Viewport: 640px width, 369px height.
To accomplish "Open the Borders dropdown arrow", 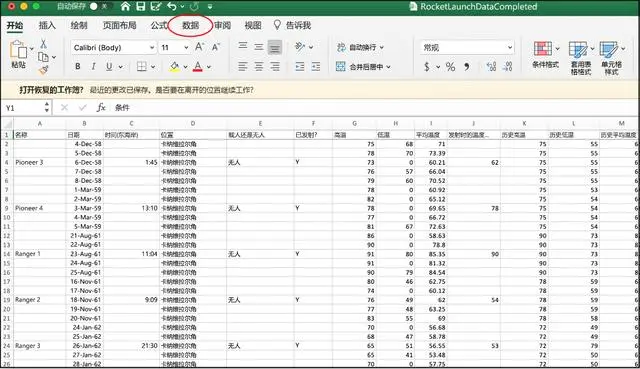I will coord(153,67).
